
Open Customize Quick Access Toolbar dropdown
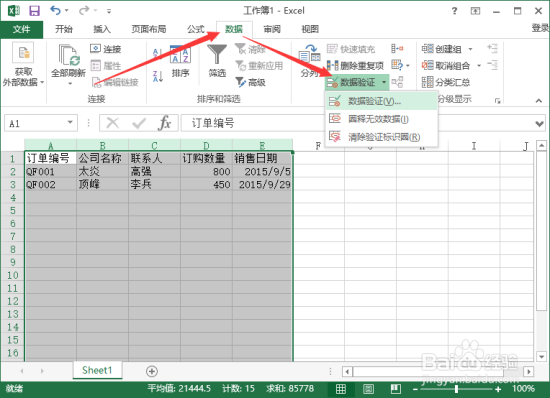(109, 11)
